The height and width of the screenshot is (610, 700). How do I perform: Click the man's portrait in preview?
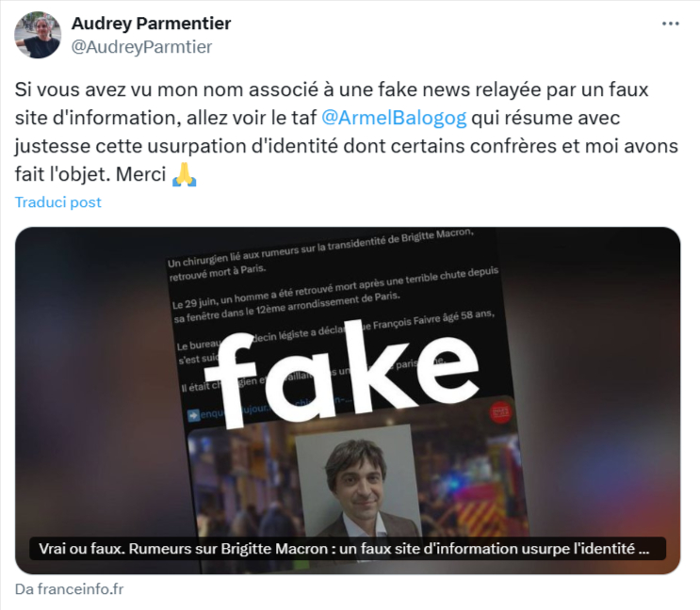tap(359, 482)
